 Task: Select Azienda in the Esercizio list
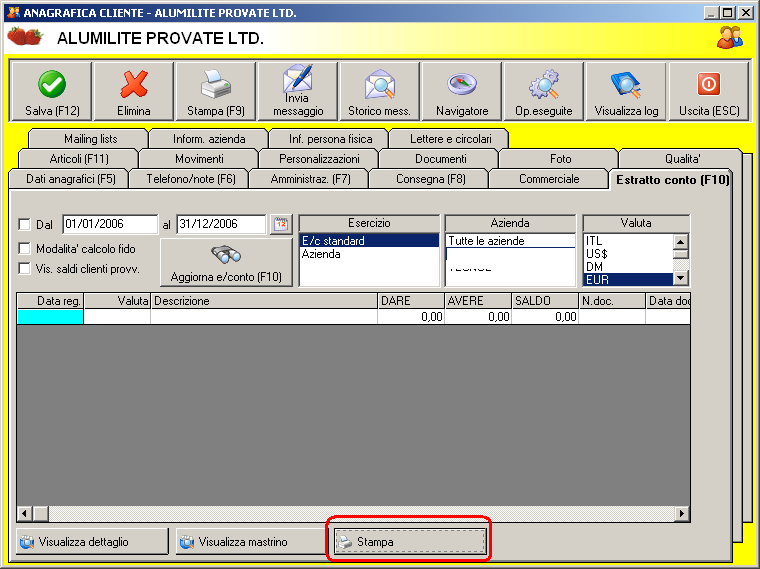coord(369,254)
